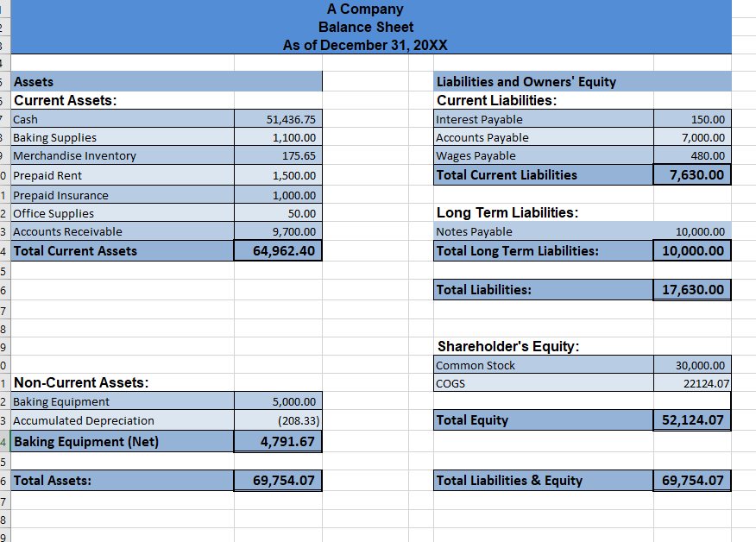
Task: Select the Cash amount cell showing 51,436.75
Action: (278, 119)
